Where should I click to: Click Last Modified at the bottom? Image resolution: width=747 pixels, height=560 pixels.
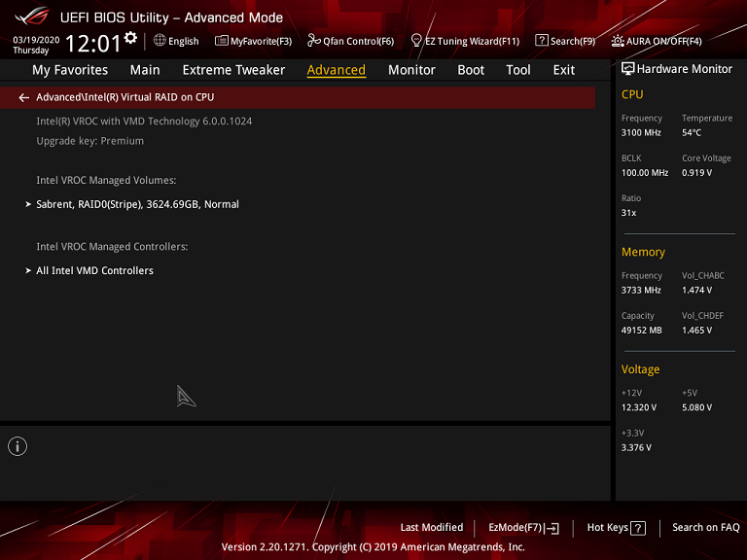(x=432, y=528)
